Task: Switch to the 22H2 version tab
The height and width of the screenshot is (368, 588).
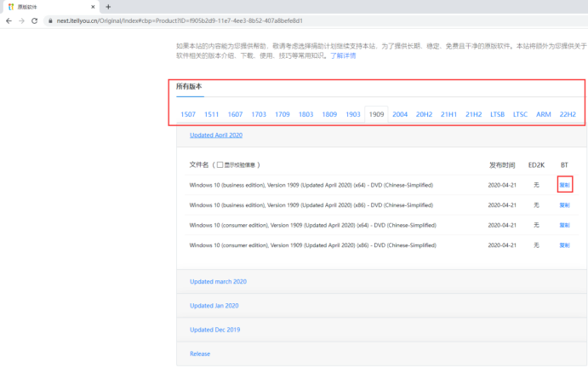Action: (568, 114)
